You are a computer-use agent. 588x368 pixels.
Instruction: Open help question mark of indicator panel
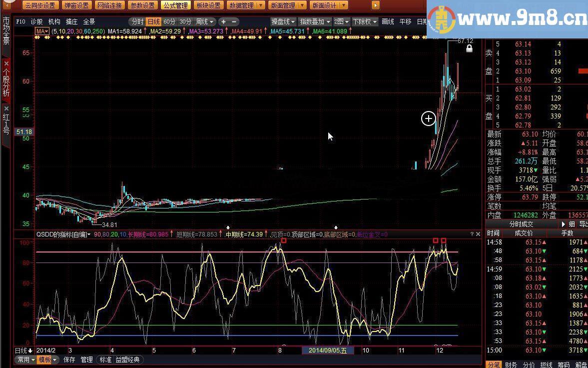pos(472,234)
